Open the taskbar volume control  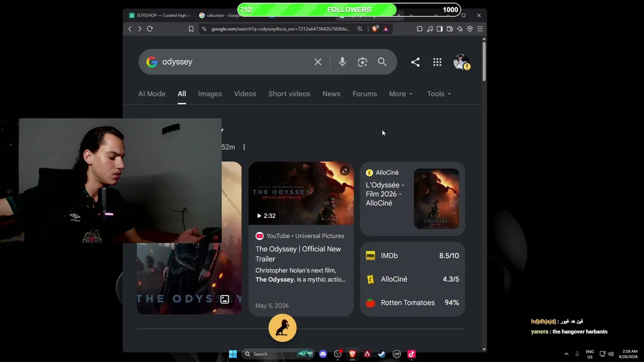tap(611, 354)
